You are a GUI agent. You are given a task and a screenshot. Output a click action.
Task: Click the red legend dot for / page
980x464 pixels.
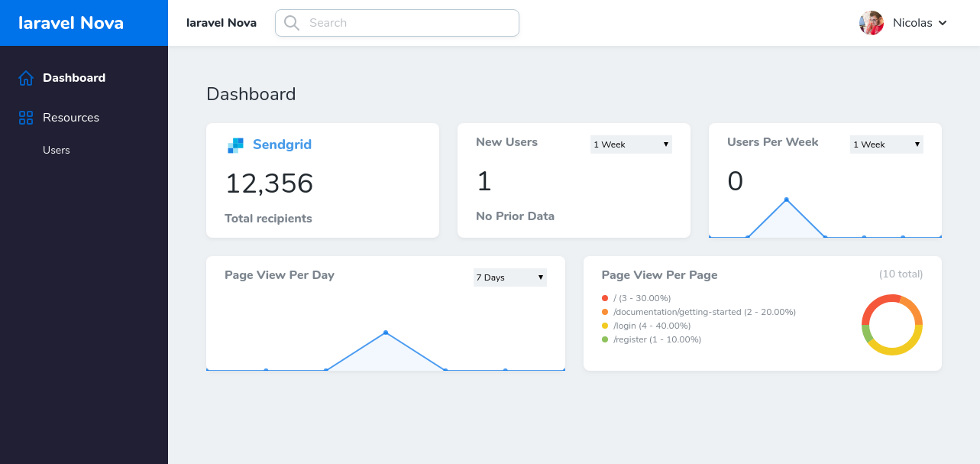(605, 298)
